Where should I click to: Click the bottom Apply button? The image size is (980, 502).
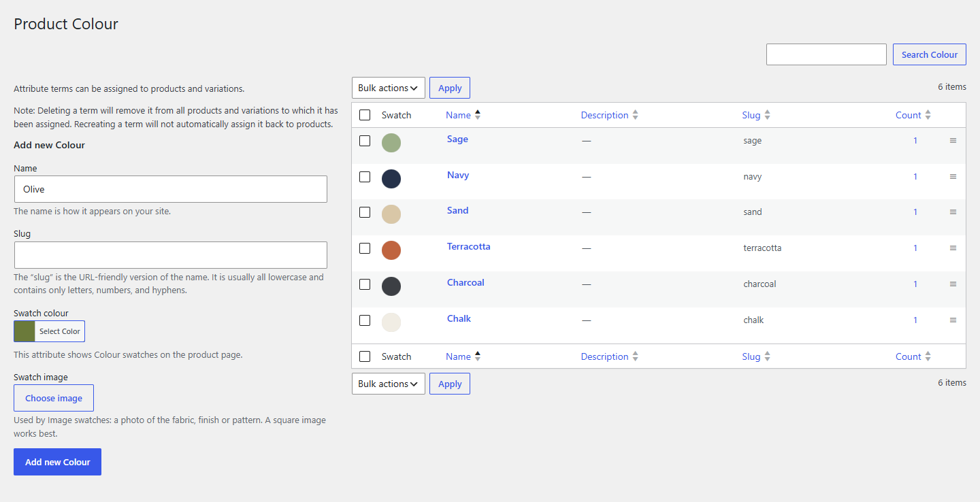[450, 384]
